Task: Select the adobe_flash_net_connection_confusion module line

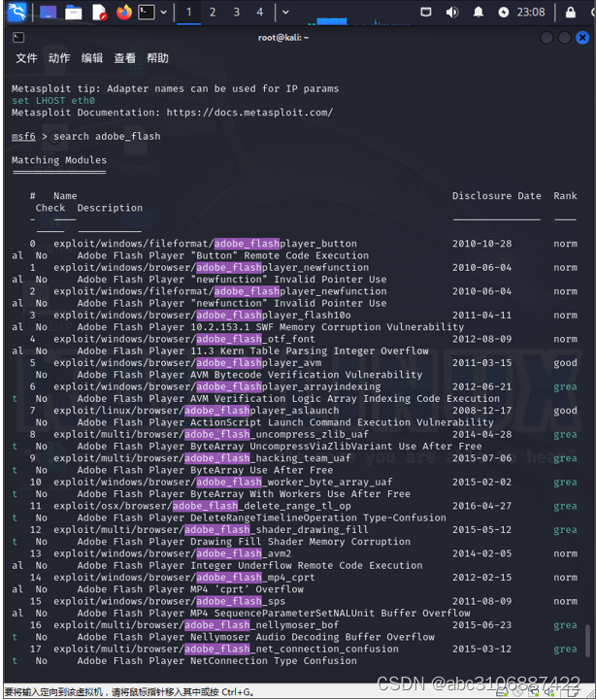Action: click(x=226, y=649)
